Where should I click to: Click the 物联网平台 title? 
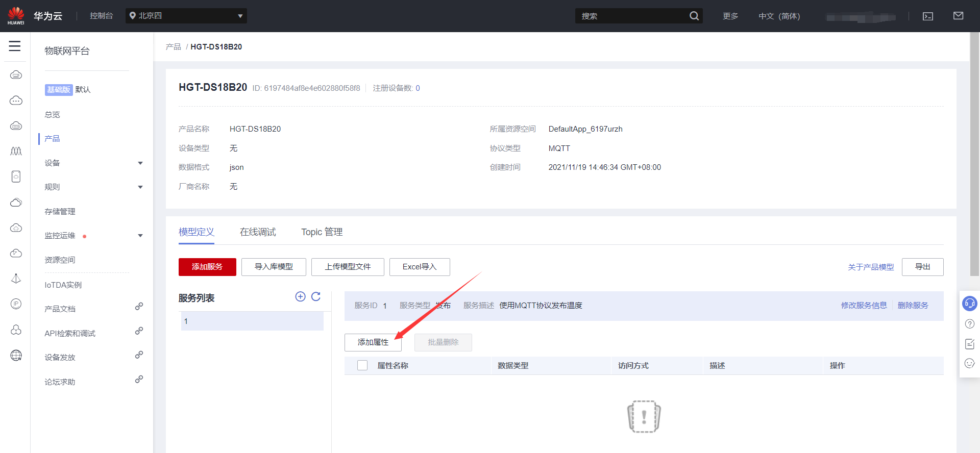click(67, 51)
